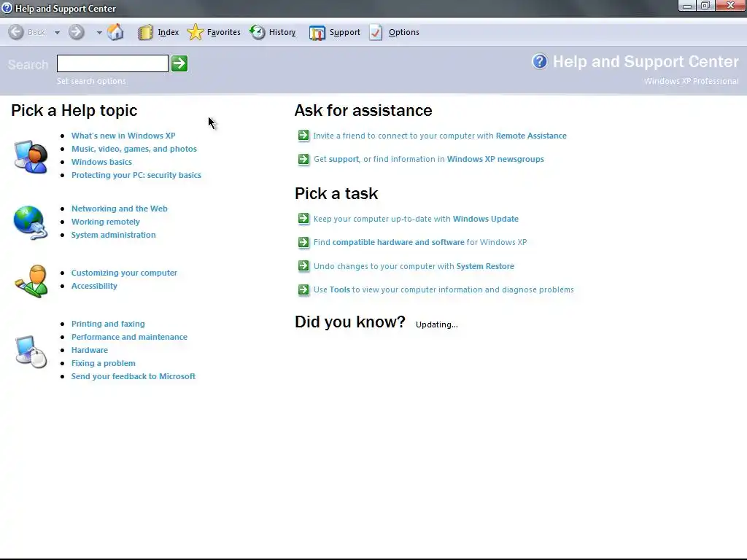Click green arrow beside Remote Assistance

(x=303, y=136)
